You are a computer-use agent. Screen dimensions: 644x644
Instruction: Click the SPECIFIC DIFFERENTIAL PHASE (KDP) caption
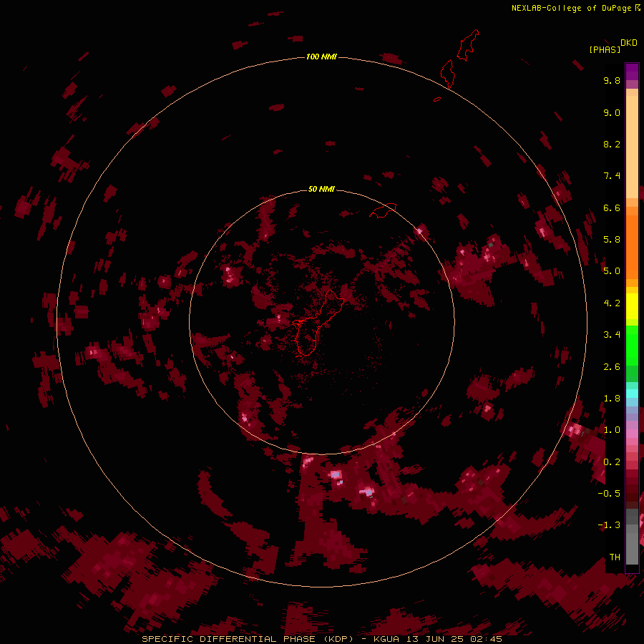248,639
